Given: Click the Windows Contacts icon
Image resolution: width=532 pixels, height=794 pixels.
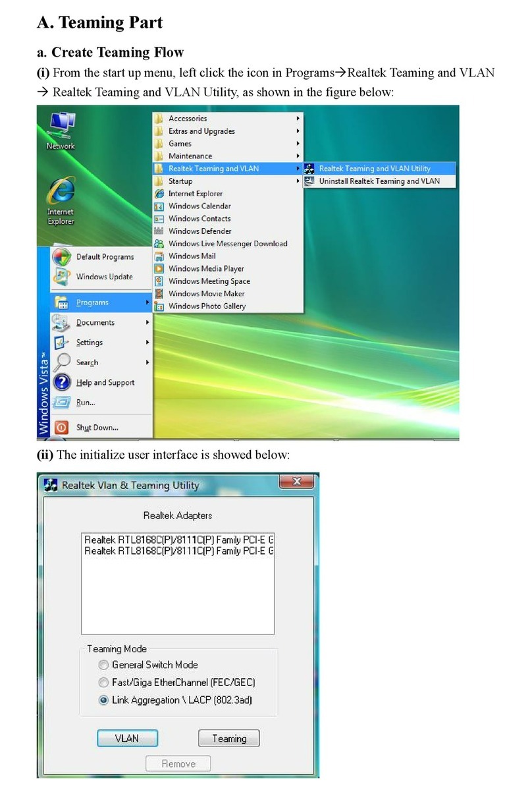Looking at the screenshot, I should 159,219.
